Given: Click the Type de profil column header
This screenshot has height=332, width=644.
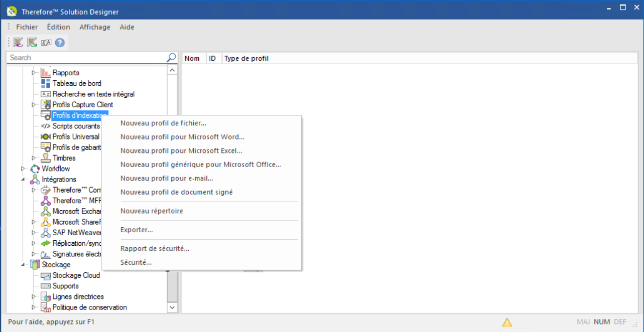Looking at the screenshot, I should click(429, 59).
